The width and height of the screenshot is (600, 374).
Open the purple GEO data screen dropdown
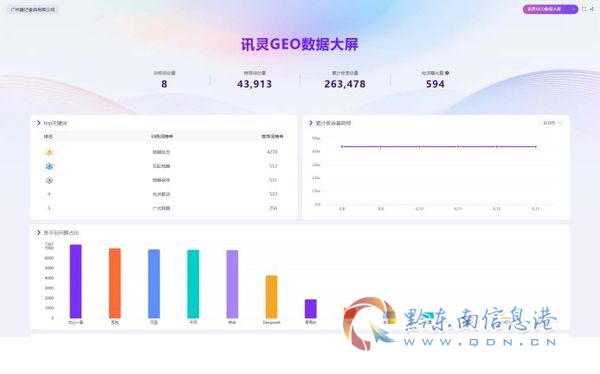point(550,9)
